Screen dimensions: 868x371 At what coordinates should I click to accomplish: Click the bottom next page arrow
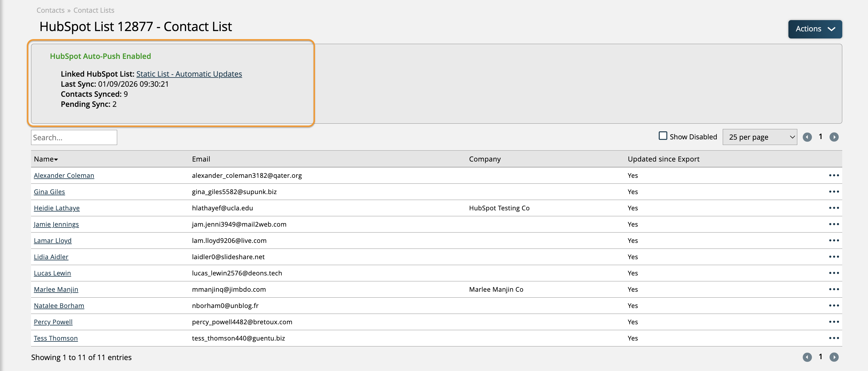[x=834, y=357]
